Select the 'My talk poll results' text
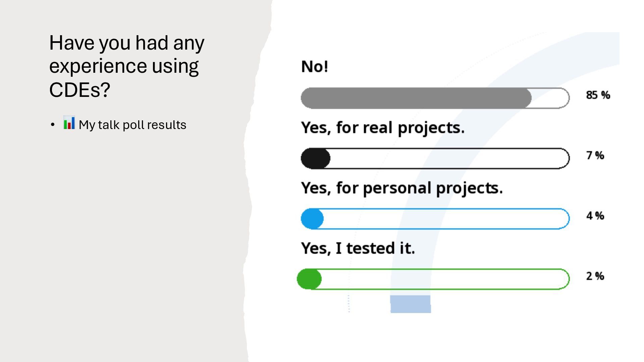This screenshot has width=644, height=362. 132,125
